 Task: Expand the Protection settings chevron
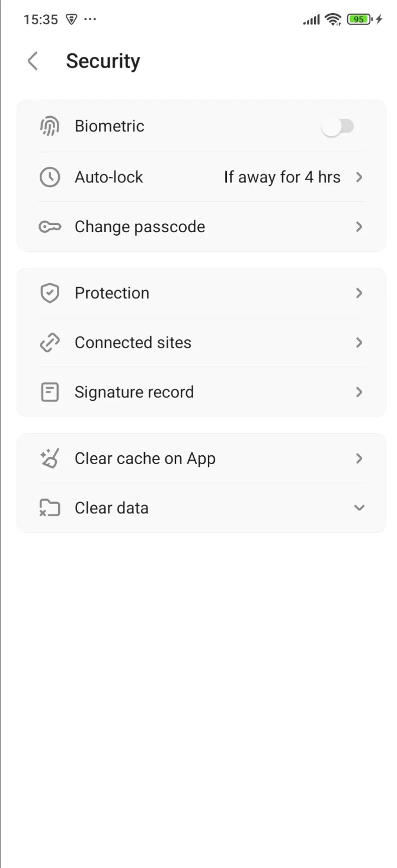click(x=359, y=292)
